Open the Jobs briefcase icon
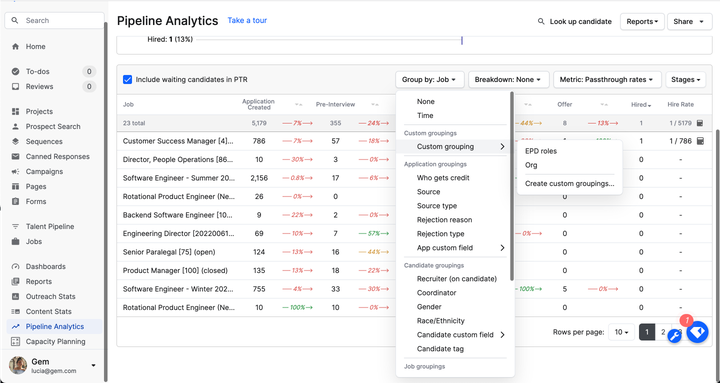The image size is (720, 383). 16,241
